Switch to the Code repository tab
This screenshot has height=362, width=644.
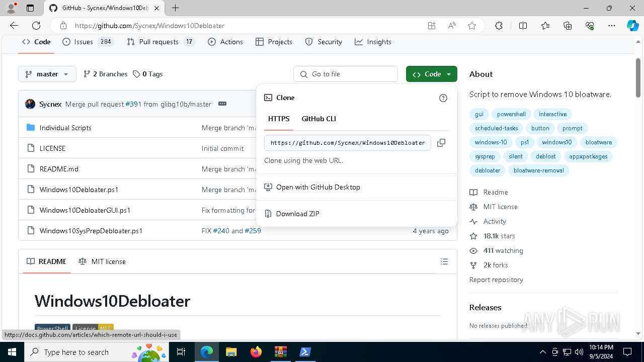click(36, 42)
